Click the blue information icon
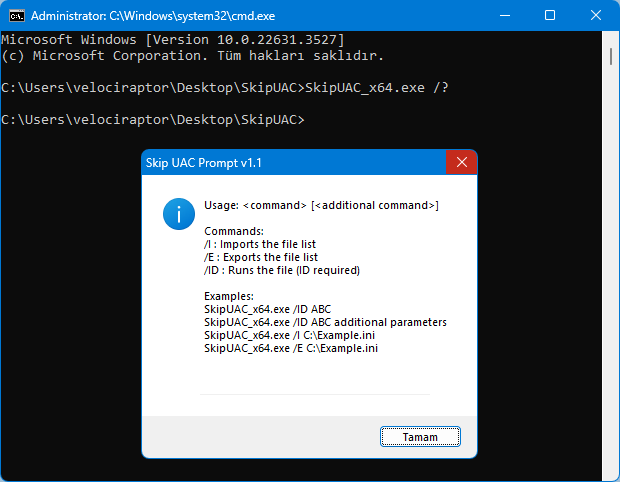The height and width of the screenshot is (482, 620). point(178,213)
